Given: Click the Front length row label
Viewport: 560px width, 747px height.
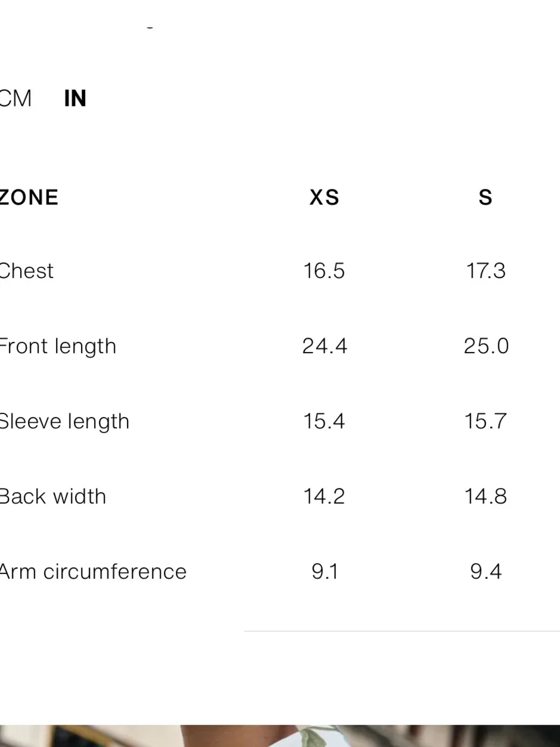Looking at the screenshot, I should pos(58,347).
